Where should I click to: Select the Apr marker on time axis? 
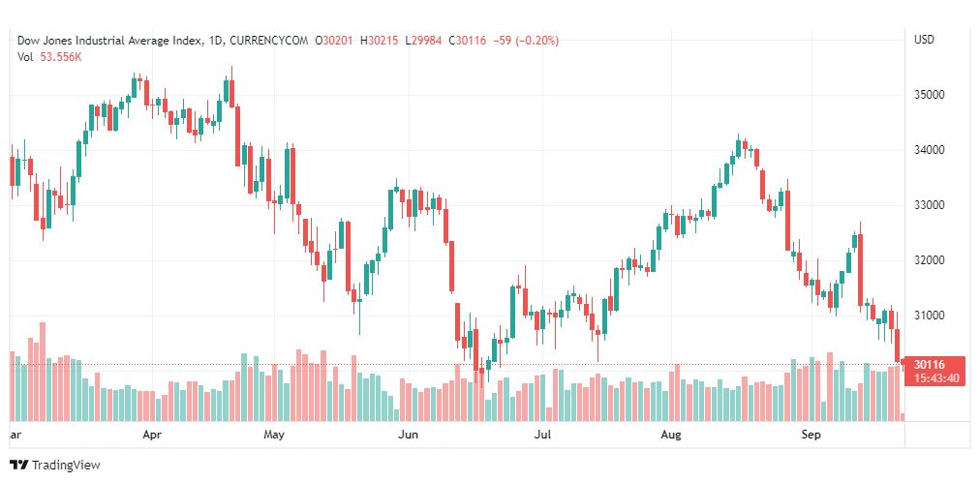pos(152,434)
